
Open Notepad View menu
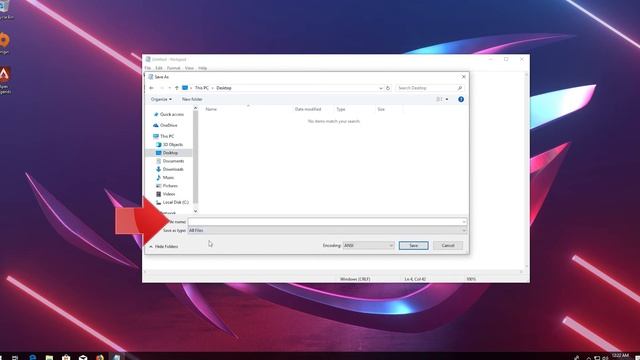coord(189,68)
